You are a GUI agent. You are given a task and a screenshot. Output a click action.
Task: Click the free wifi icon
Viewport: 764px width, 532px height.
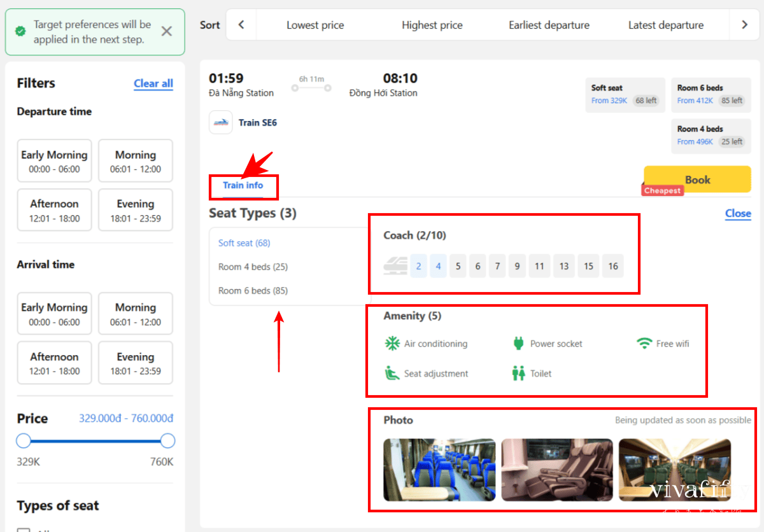644,344
